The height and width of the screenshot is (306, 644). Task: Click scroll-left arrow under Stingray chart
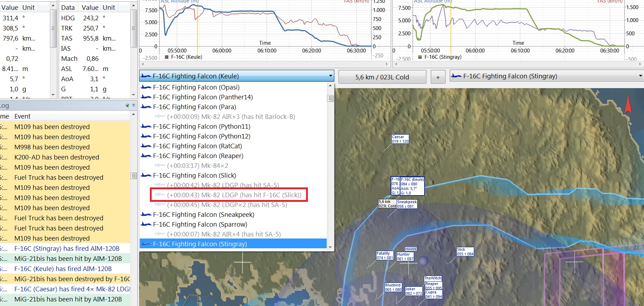coord(396,64)
